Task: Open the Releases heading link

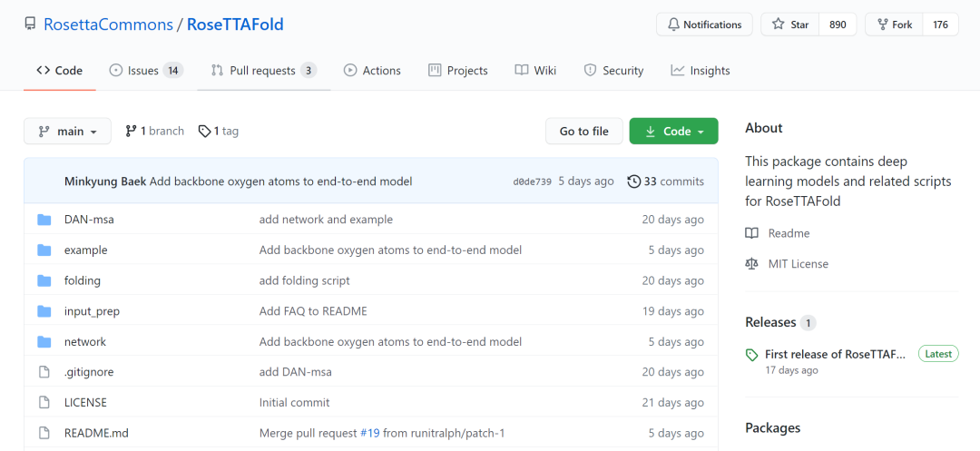Action: [x=770, y=322]
